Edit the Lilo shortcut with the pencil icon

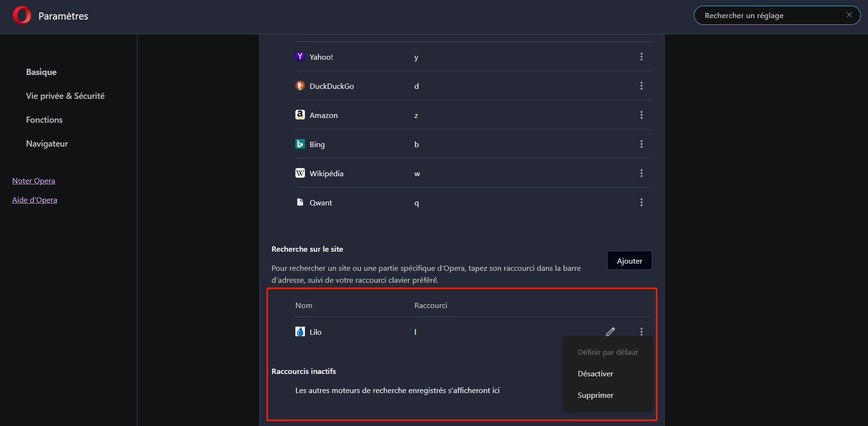610,331
